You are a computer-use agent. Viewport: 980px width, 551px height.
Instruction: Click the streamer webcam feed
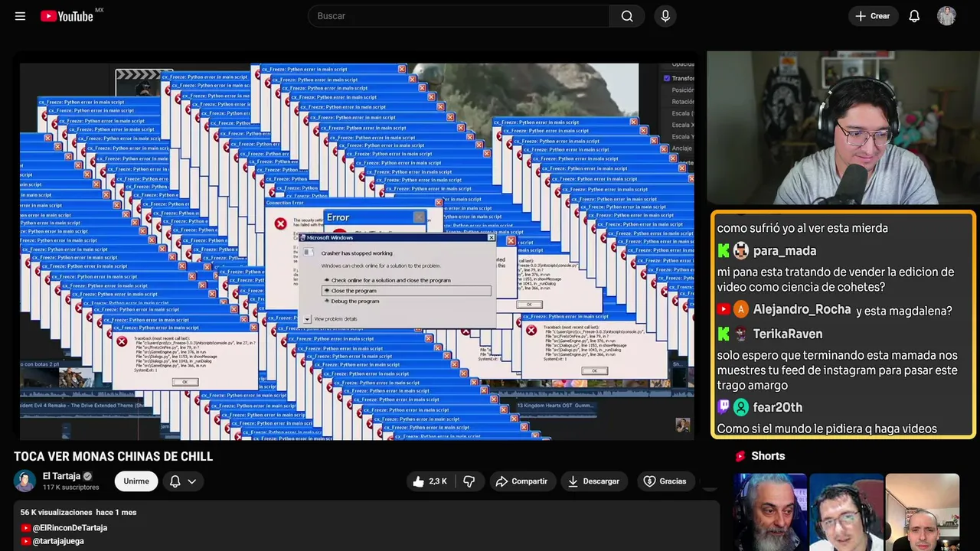pyautogui.click(x=842, y=128)
